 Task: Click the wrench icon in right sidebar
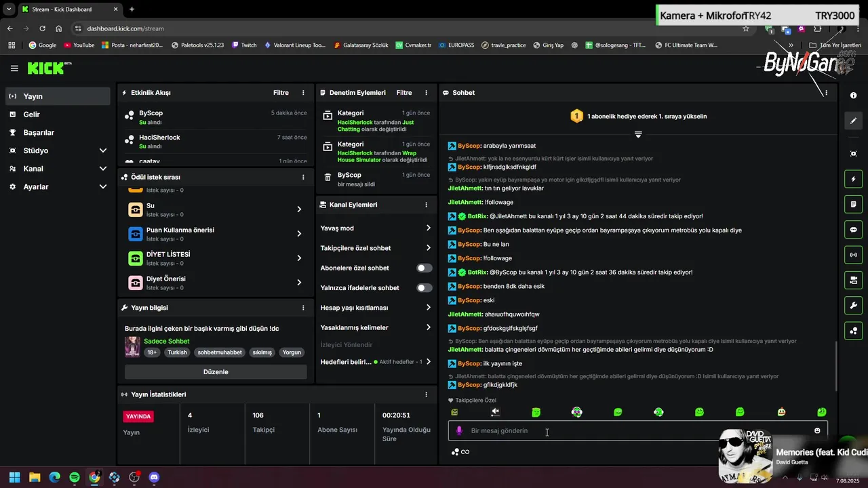click(853, 306)
